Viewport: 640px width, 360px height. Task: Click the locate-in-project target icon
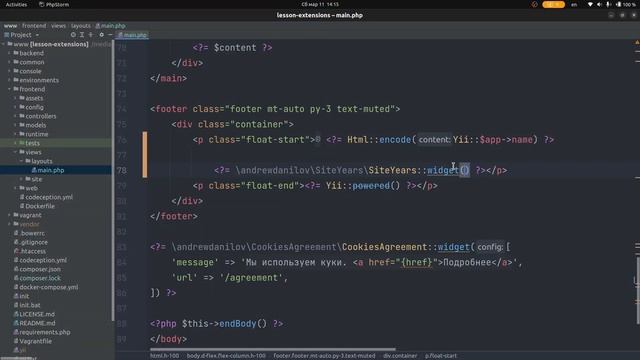[x=73, y=35]
